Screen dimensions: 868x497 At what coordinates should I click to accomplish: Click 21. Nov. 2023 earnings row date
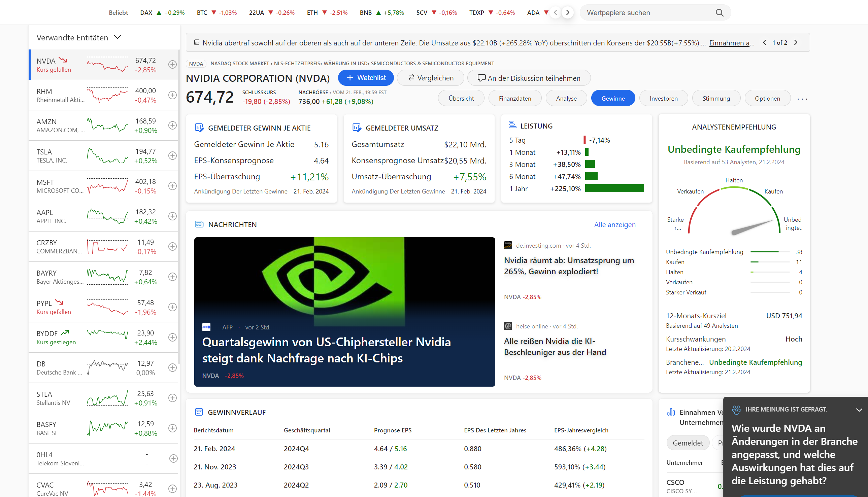click(215, 467)
